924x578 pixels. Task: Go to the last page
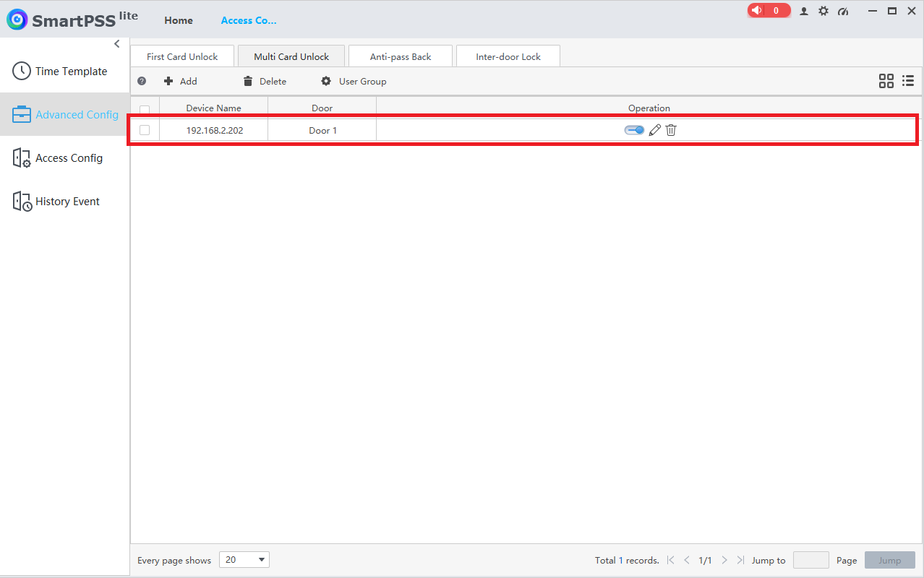tap(740, 560)
